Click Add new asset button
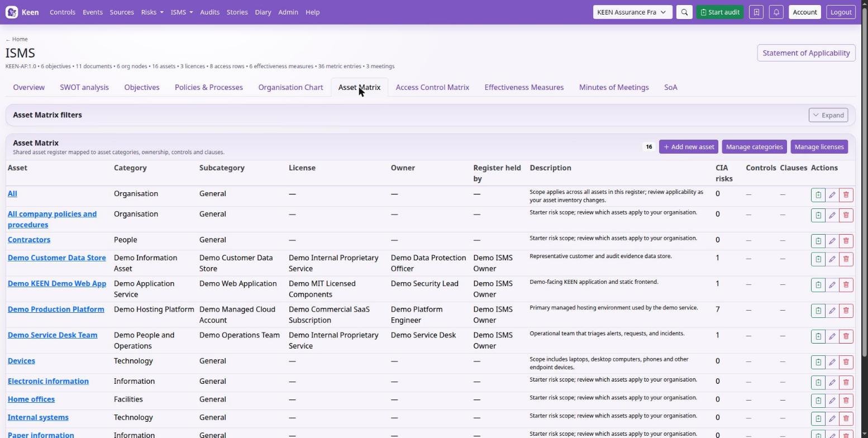The height and width of the screenshot is (438, 868). pyautogui.click(x=689, y=147)
